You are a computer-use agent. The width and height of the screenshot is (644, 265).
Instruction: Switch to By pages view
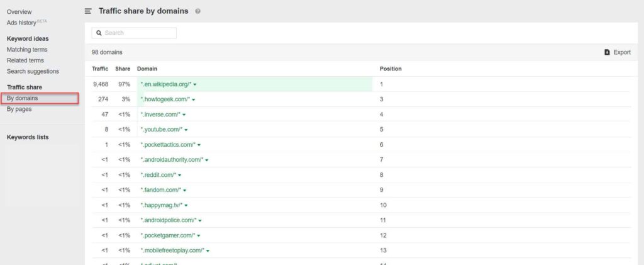pos(19,109)
